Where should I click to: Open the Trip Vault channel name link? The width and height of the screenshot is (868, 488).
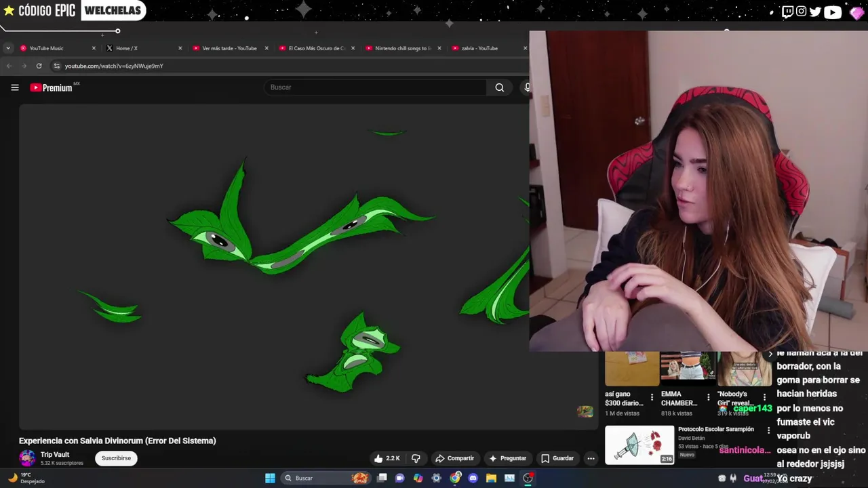55,455
